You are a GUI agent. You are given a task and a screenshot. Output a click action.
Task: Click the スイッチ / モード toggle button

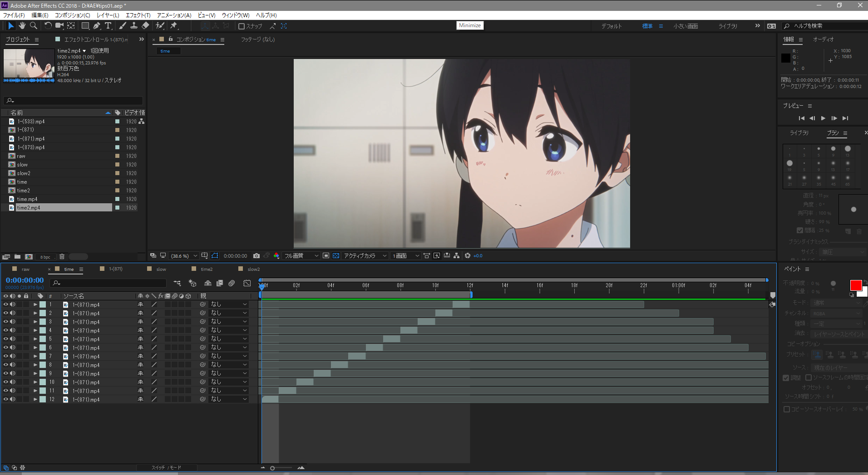[x=166, y=468]
